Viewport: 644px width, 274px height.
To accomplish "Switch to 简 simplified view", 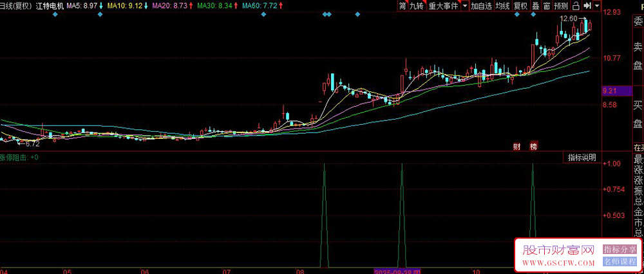I will [x=402, y=6].
